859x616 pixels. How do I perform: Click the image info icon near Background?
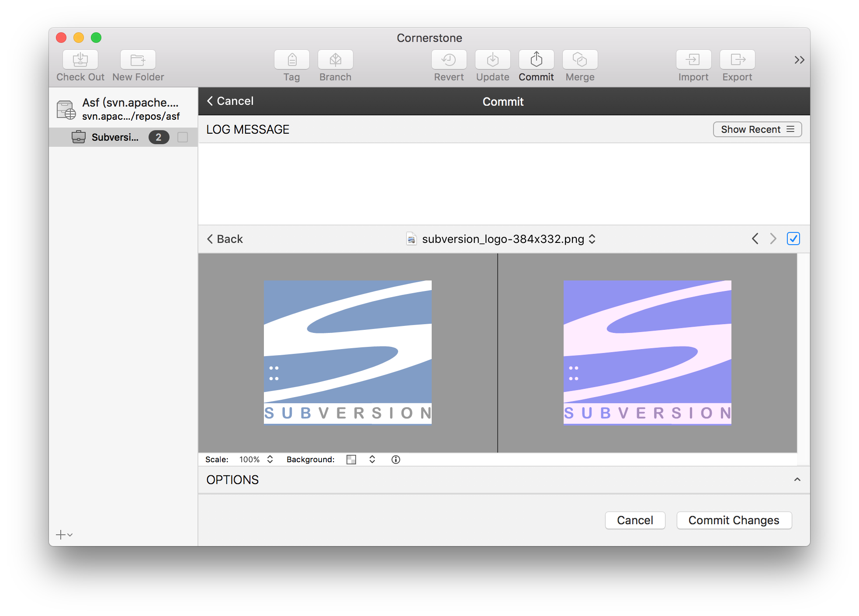(x=395, y=459)
